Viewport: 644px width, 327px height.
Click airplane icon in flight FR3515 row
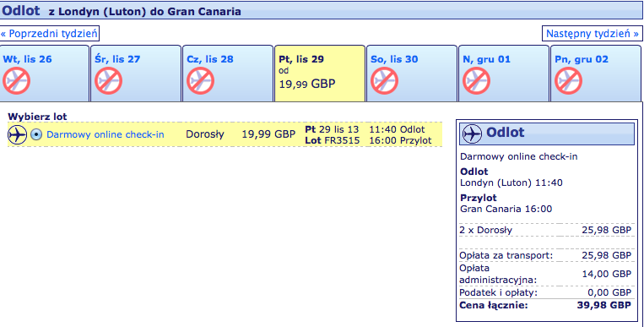[x=17, y=134]
